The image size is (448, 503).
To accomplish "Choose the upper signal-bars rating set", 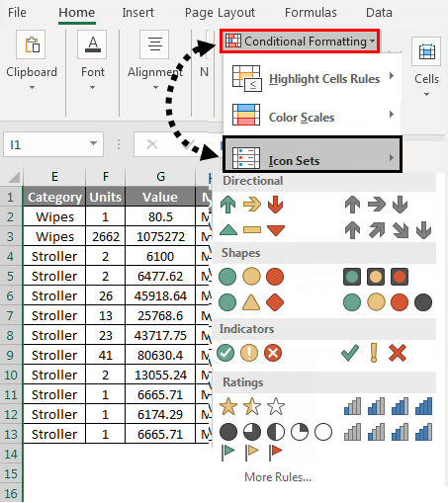I will pos(388,406).
